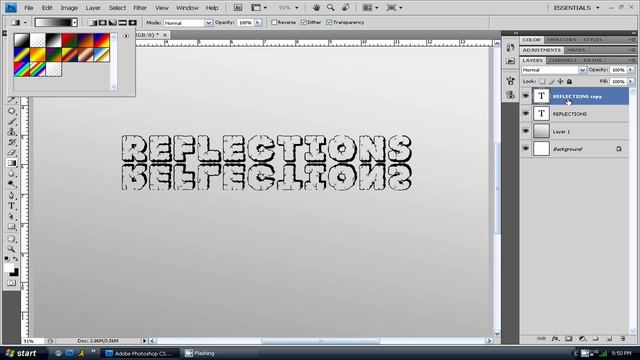640x360 pixels.
Task: Select the Brush tool
Action: [x=11, y=121]
